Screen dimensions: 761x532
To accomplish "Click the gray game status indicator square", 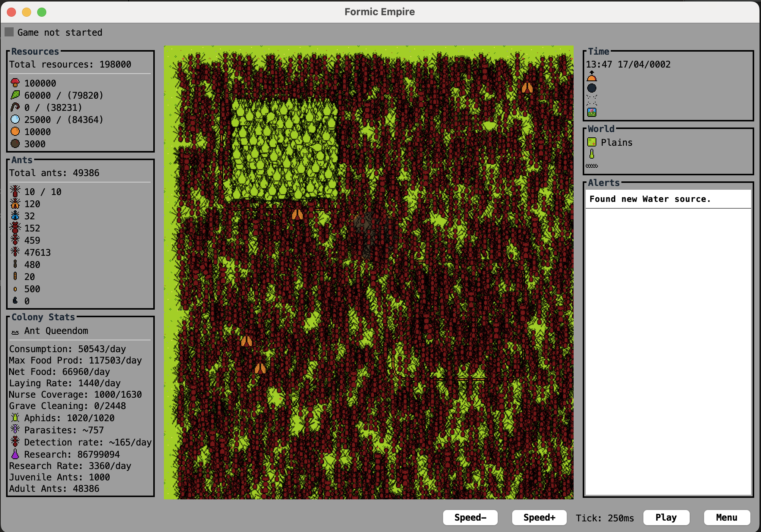I will coord(9,32).
